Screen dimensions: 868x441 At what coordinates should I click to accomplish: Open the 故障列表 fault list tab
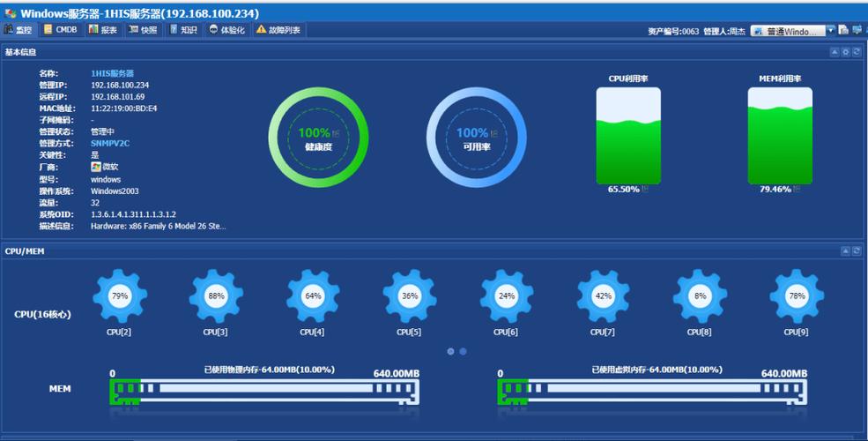278,30
